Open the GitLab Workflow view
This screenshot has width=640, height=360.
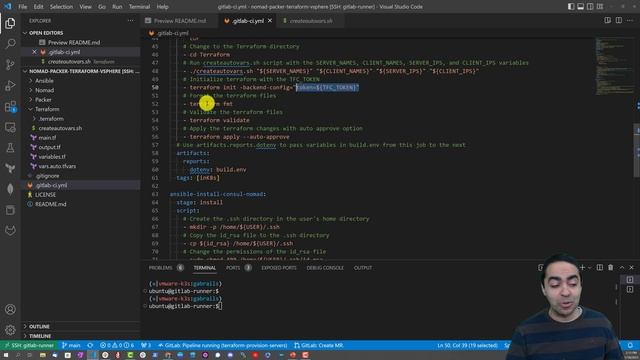(10, 231)
